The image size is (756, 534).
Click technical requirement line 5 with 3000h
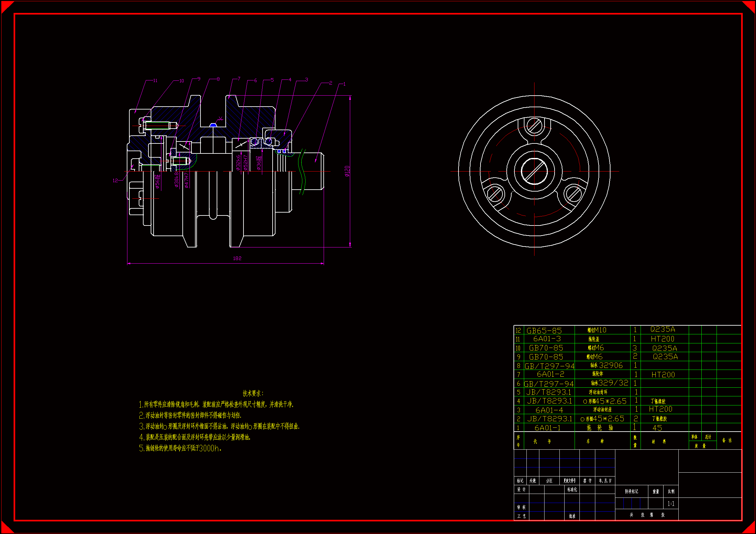coord(180,448)
